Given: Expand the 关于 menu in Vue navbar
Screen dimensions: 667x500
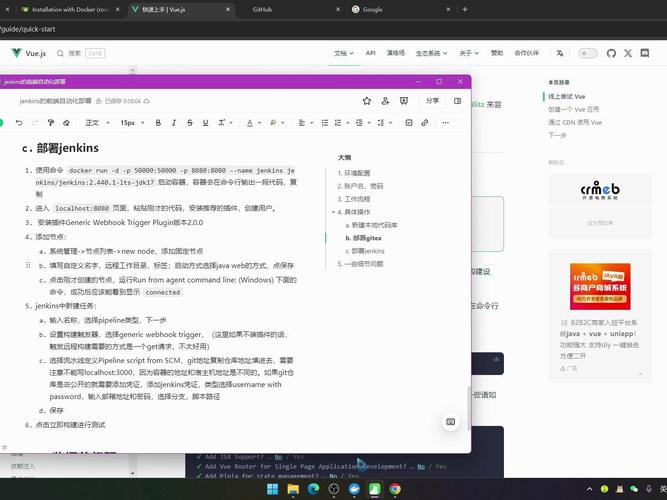Looking at the screenshot, I should 469,53.
